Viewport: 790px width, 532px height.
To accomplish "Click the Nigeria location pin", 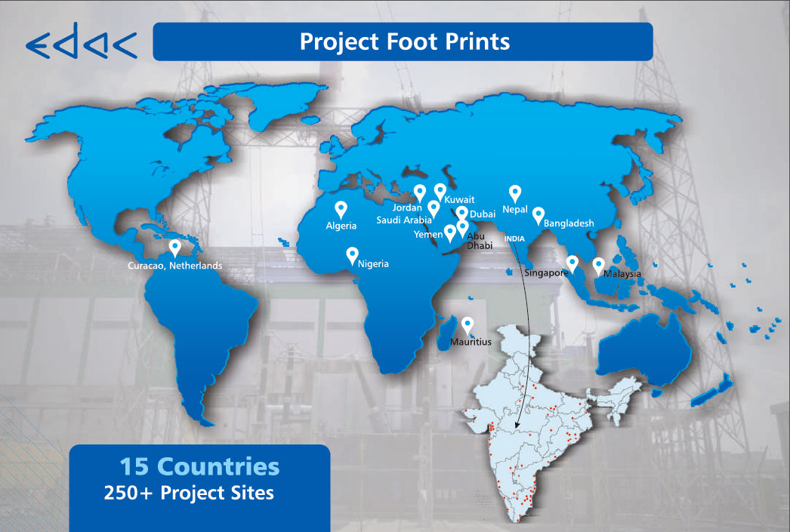I will [352, 256].
